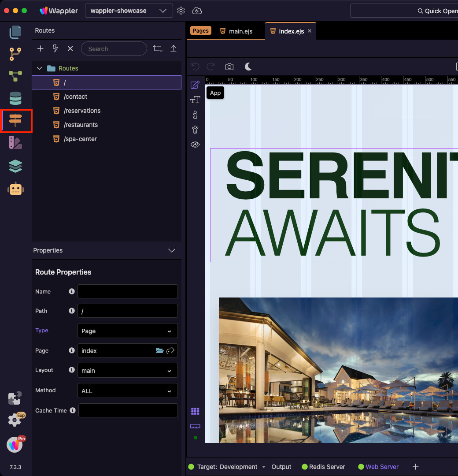
Task: Take a screenshot with the camera icon
Action: point(229,67)
